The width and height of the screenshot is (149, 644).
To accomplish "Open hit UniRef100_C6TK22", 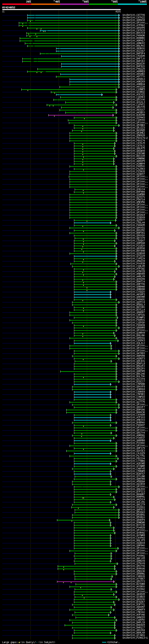I will (x=133, y=18).
